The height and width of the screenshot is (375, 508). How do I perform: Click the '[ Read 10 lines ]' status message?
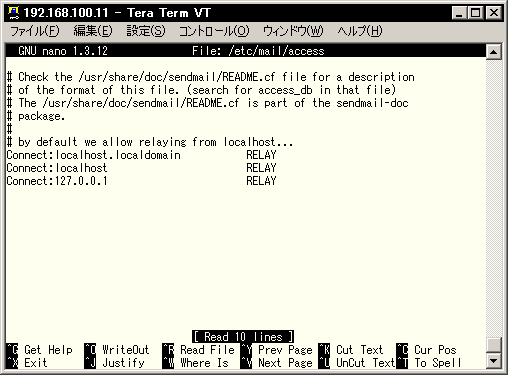pyautogui.click(x=243, y=337)
